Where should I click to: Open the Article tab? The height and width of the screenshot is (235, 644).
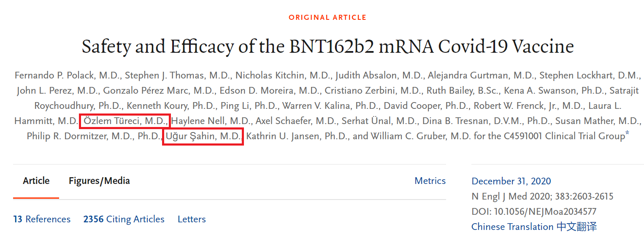(36, 181)
